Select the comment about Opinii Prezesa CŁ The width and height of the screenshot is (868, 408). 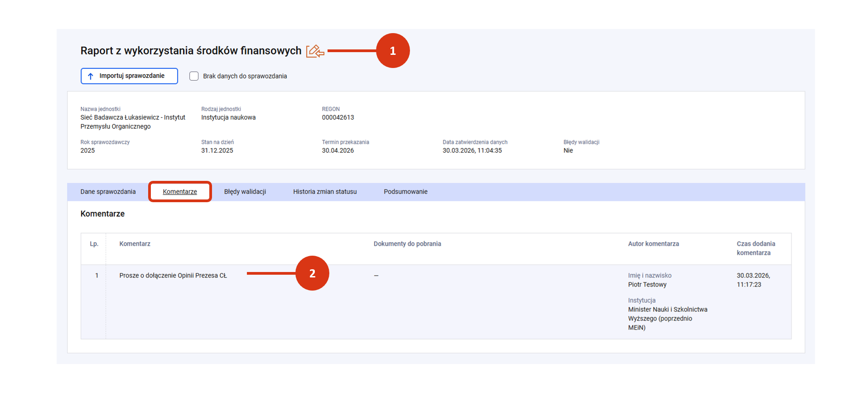pos(173,276)
